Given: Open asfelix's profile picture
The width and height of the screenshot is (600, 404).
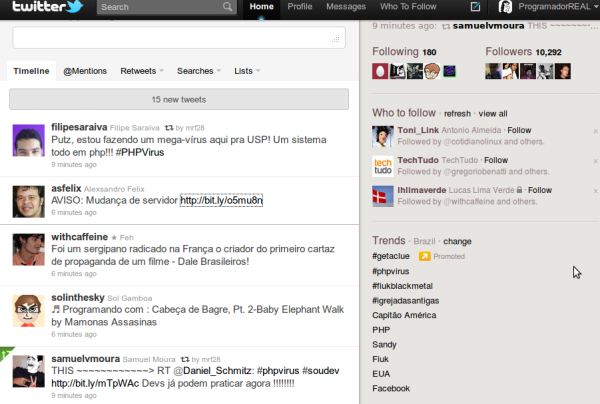Looking at the screenshot, I should 29,202.
